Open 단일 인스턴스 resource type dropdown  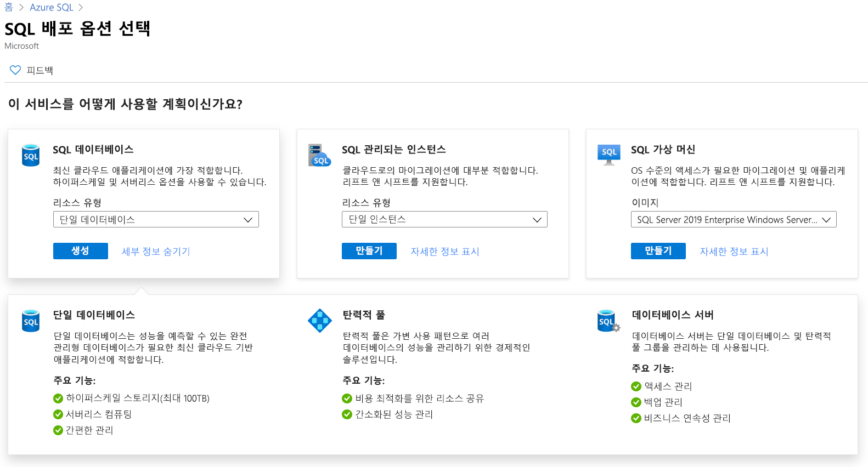(x=444, y=219)
